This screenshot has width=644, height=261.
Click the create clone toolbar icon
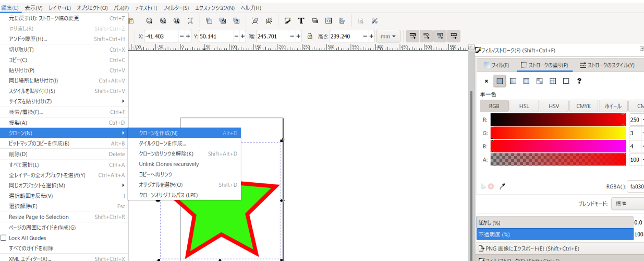223,21
